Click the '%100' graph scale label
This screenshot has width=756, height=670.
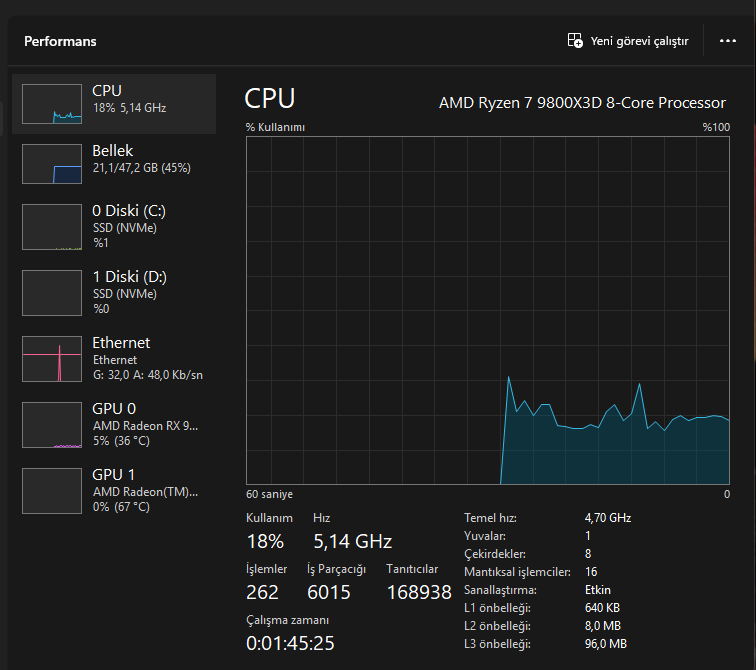(716, 127)
